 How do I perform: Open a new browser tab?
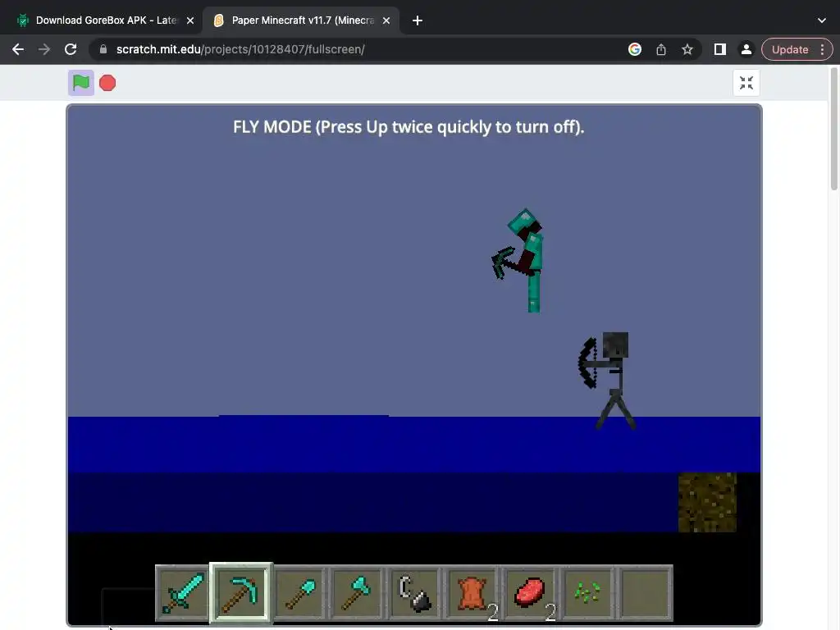418,21
